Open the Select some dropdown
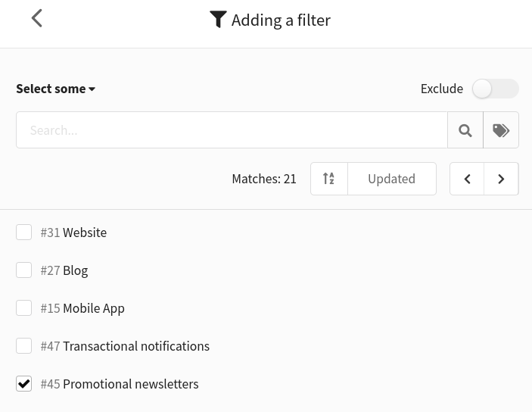Image resolution: width=532 pixels, height=412 pixels. pos(56,89)
